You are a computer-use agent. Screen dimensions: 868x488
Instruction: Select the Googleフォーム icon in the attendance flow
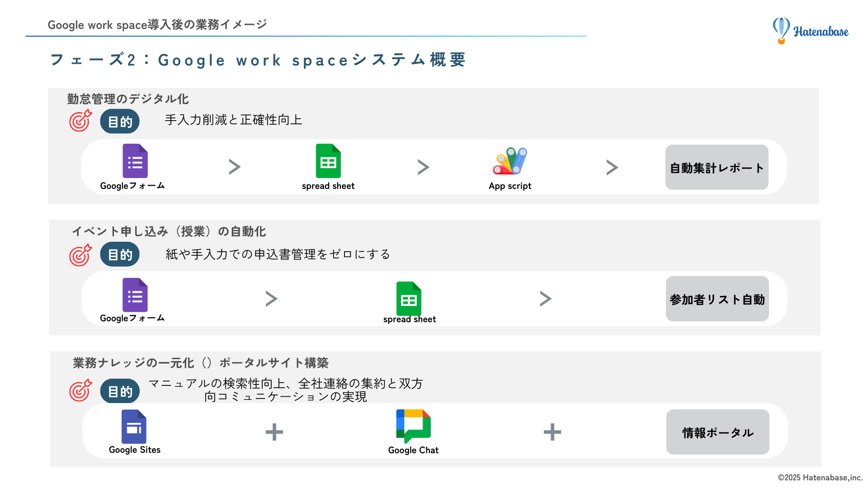(x=135, y=161)
